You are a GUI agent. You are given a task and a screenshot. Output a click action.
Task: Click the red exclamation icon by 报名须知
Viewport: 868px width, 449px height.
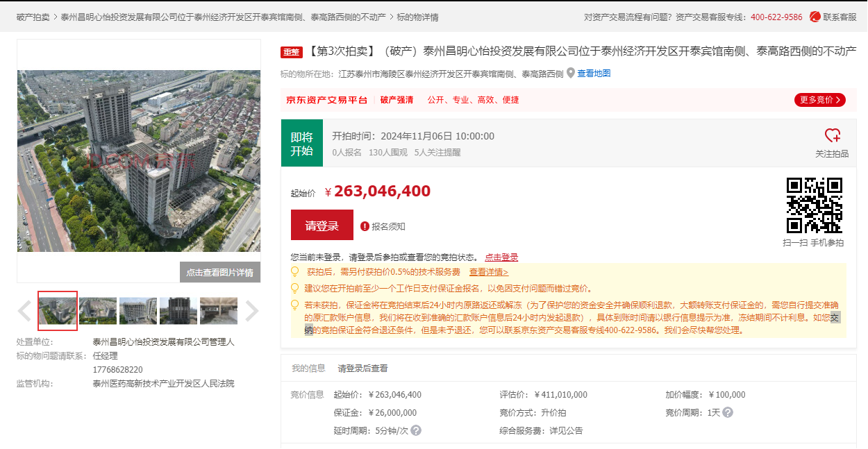pyautogui.click(x=365, y=226)
